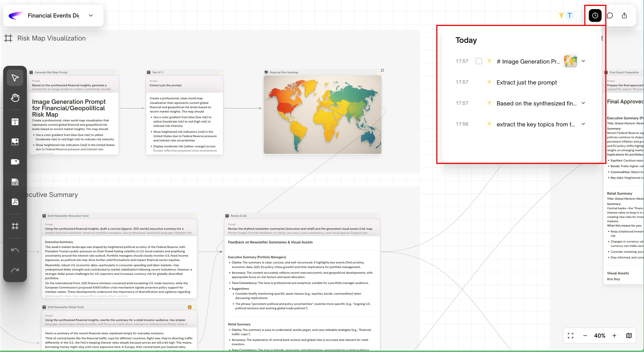Image resolution: width=644 pixels, height=352 pixels.
Task: Add a video generation block
Action: pos(15,162)
